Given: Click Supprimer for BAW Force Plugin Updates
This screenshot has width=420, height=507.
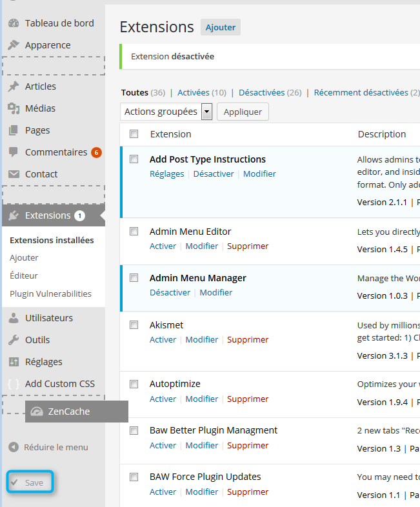Looking at the screenshot, I should tap(248, 492).
